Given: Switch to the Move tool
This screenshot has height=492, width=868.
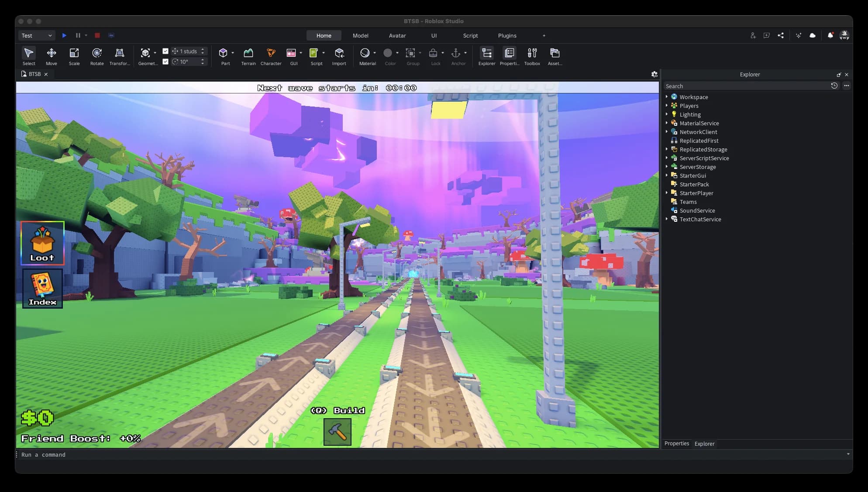Looking at the screenshot, I should (51, 56).
